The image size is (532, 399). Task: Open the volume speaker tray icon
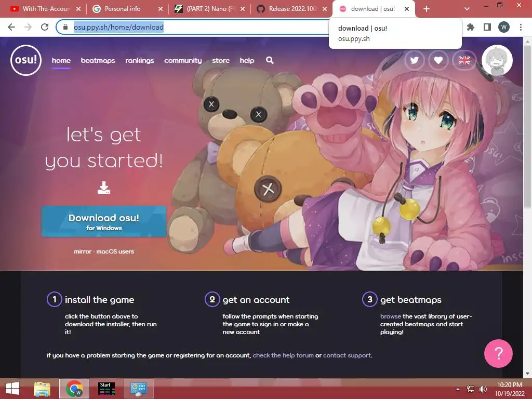483,389
